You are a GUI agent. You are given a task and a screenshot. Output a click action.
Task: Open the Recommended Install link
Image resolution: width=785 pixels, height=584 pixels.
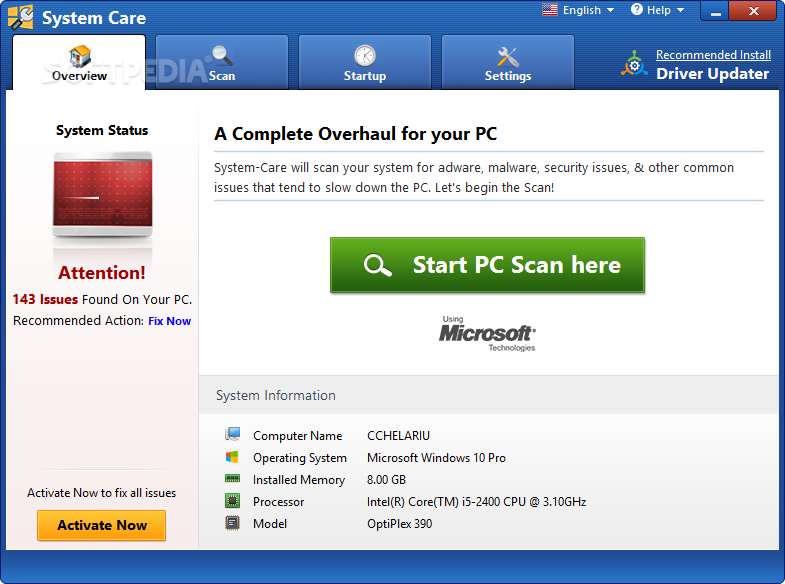pyautogui.click(x=713, y=55)
